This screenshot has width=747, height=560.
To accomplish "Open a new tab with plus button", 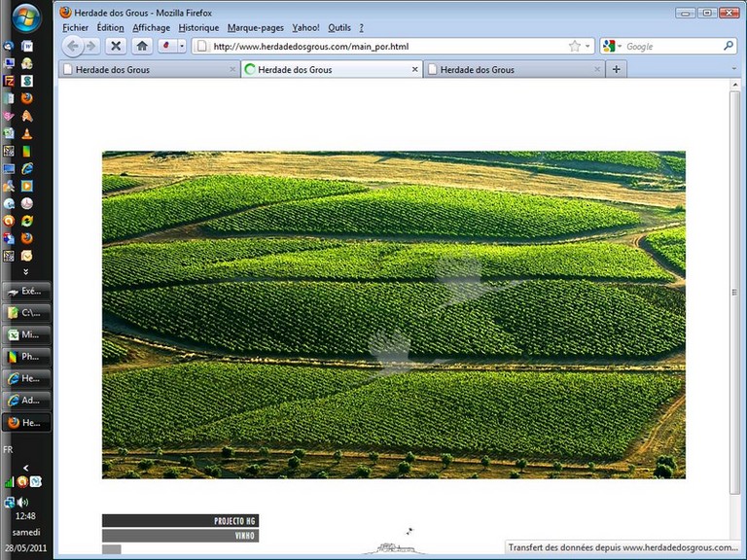I will point(616,70).
